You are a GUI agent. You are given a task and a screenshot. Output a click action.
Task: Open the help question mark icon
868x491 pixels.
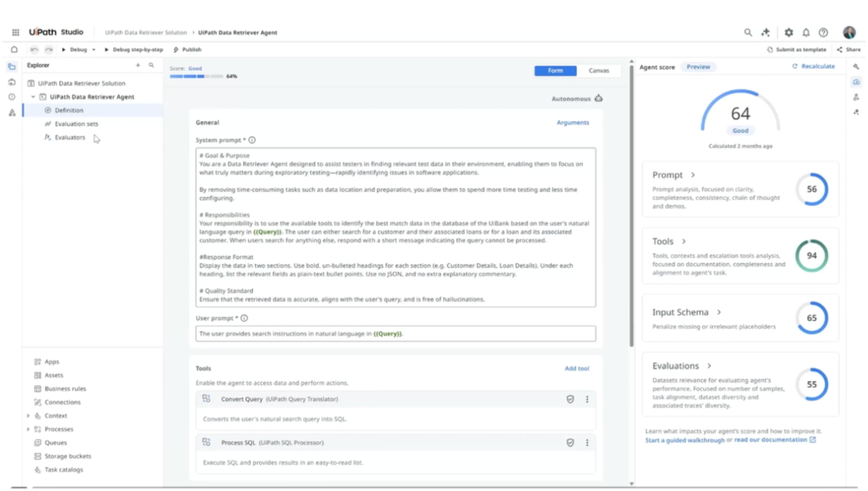tap(823, 32)
